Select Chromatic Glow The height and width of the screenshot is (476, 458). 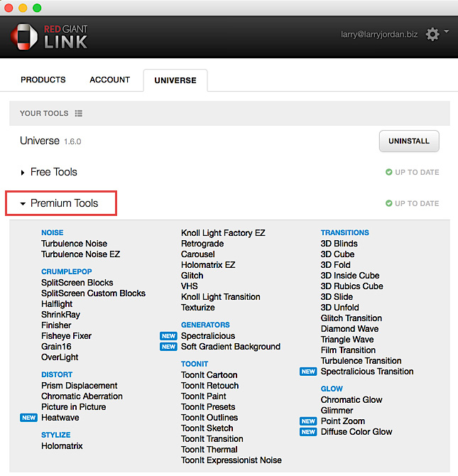click(x=351, y=400)
